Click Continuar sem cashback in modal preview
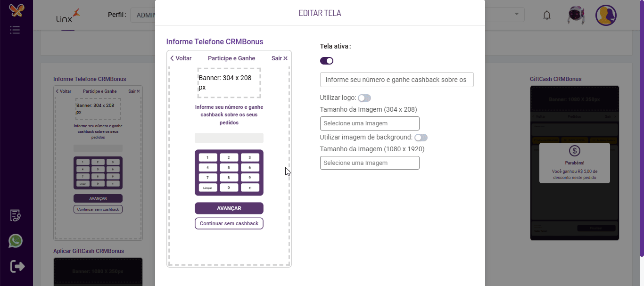This screenshot has height=286, width=644. [x=229, y=223]
